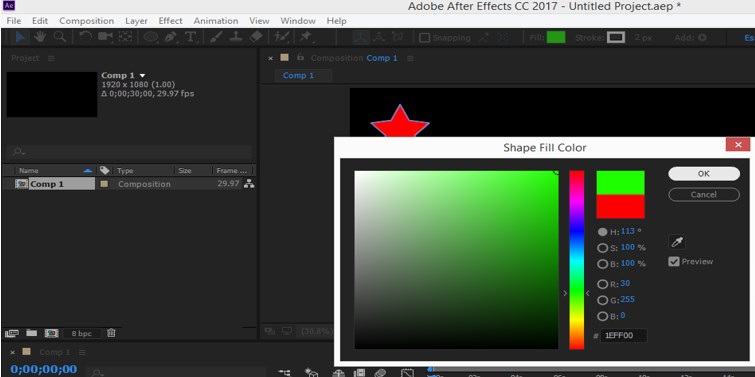Select the R red radio button
The image size is (755, 377).
(602, 284)
